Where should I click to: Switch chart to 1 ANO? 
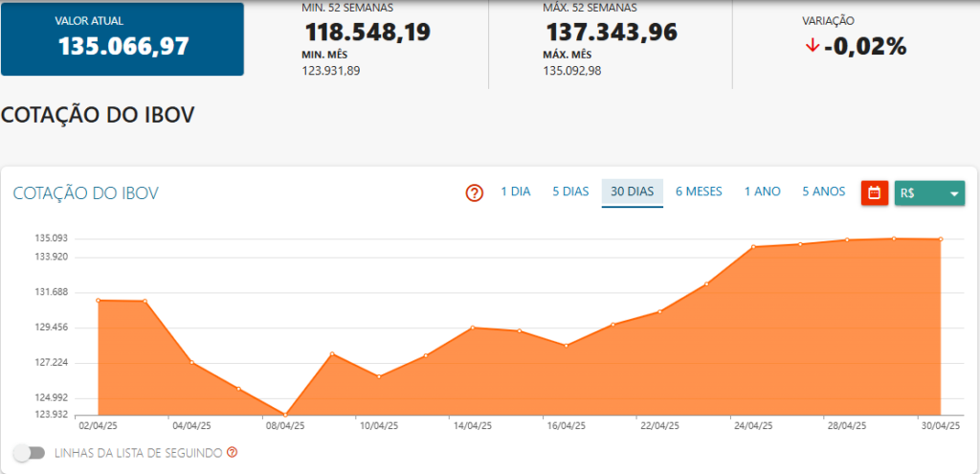pos(763,192)
